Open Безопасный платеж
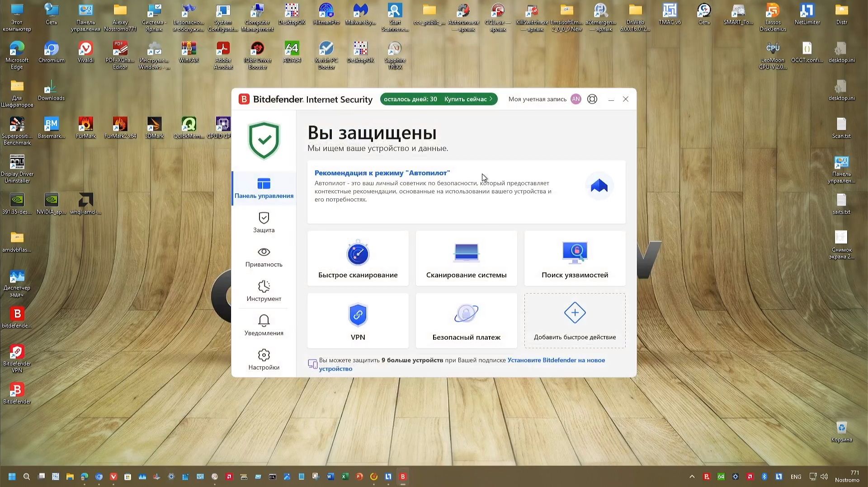This screenshot has width=868, height=487. click(x=466, y=321)
